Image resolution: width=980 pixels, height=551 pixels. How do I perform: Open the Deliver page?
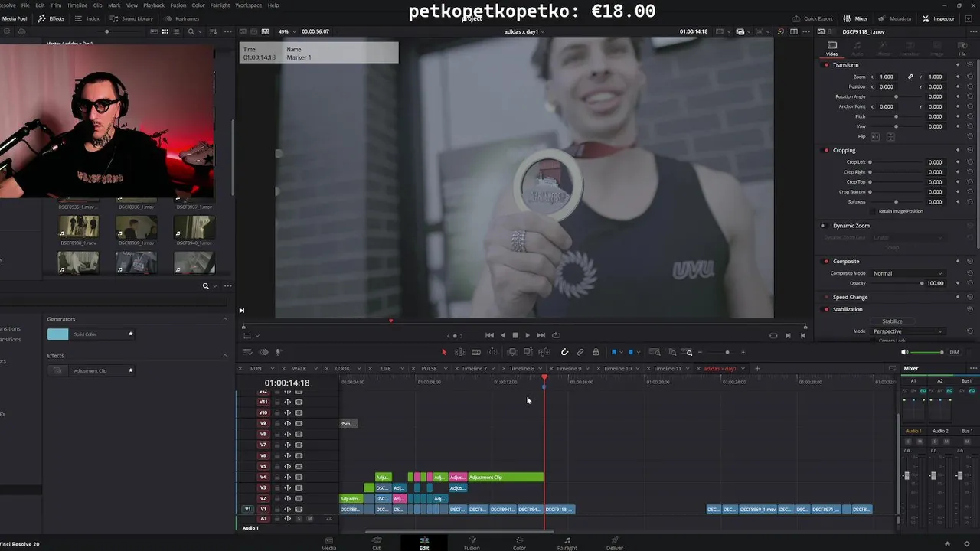(615, 543)
